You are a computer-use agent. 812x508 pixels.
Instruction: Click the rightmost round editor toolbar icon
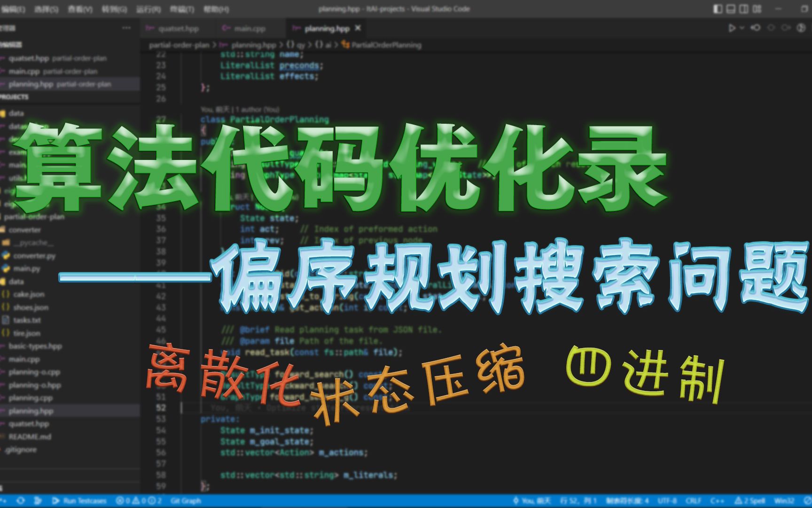(801, 28)
